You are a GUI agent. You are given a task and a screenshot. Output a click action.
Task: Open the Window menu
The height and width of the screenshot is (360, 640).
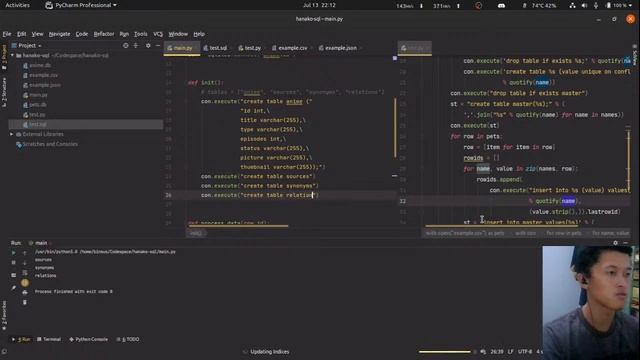point(178,34)
